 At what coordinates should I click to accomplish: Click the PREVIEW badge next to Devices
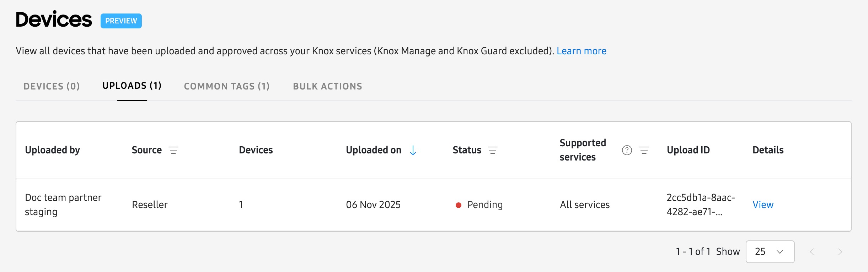pyautogui.click(x=121, y=21)
